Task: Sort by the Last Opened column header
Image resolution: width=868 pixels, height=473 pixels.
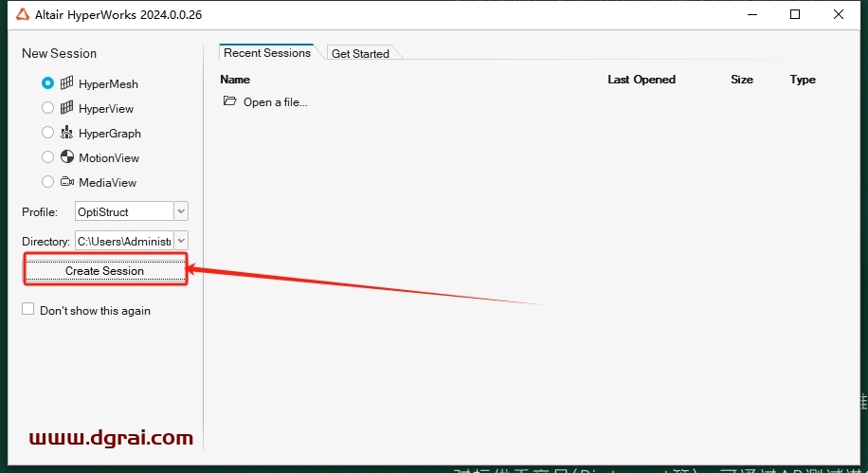Action: tap(642, 80)
